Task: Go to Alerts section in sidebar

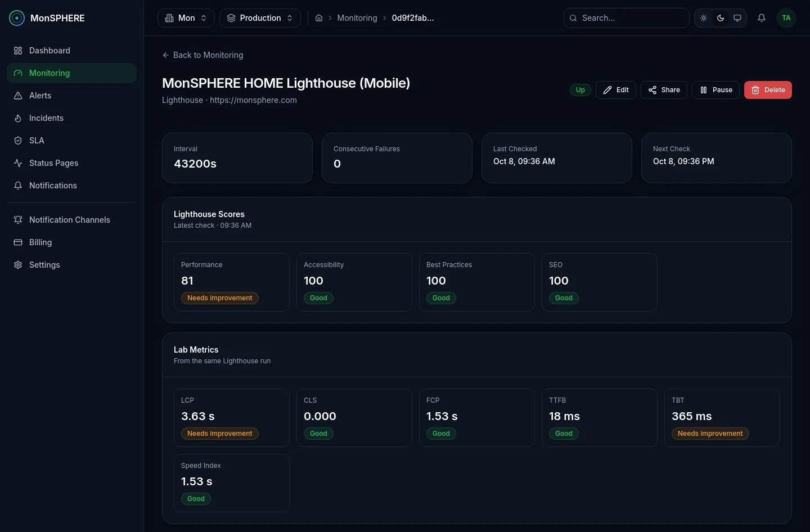Action: tap(71, 96)
